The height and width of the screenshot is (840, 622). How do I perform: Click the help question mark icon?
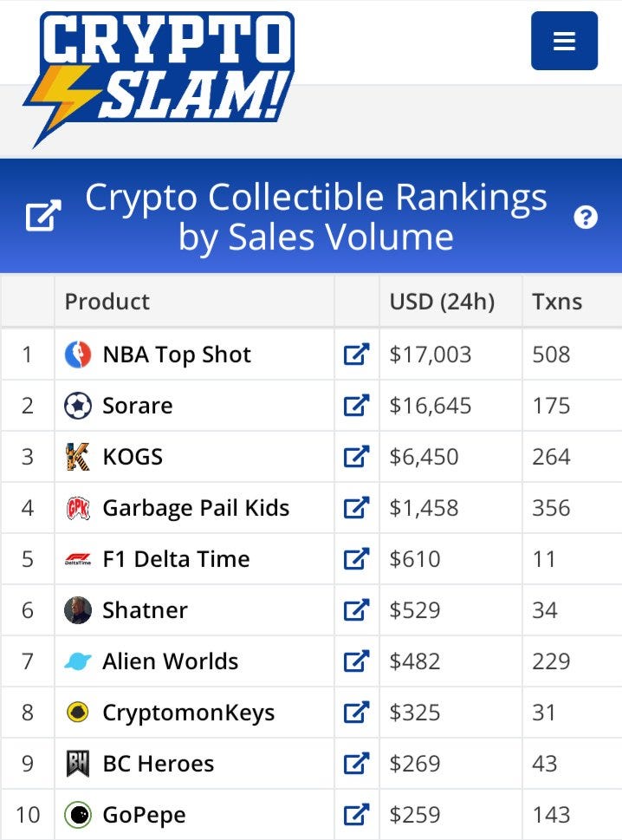(586, 218)
